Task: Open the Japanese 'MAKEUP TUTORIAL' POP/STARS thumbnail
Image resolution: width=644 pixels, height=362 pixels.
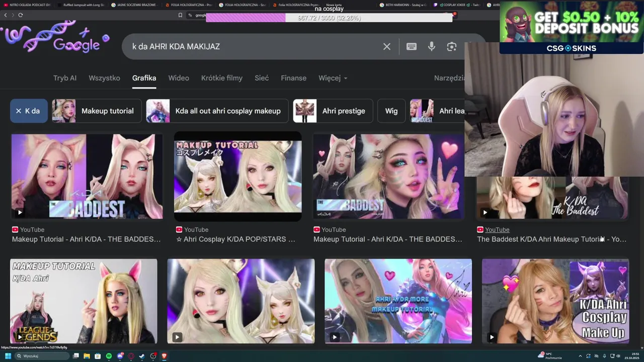Action: [237, 176]
